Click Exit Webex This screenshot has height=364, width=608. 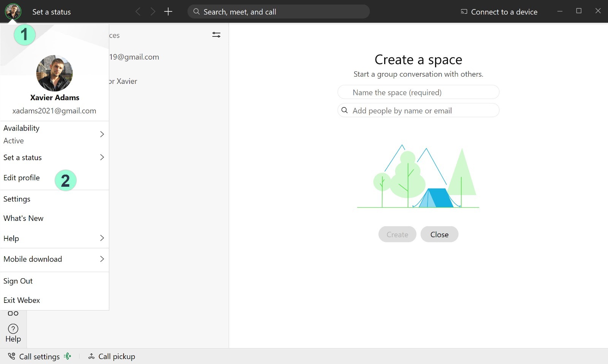click(x=55, y=300)
